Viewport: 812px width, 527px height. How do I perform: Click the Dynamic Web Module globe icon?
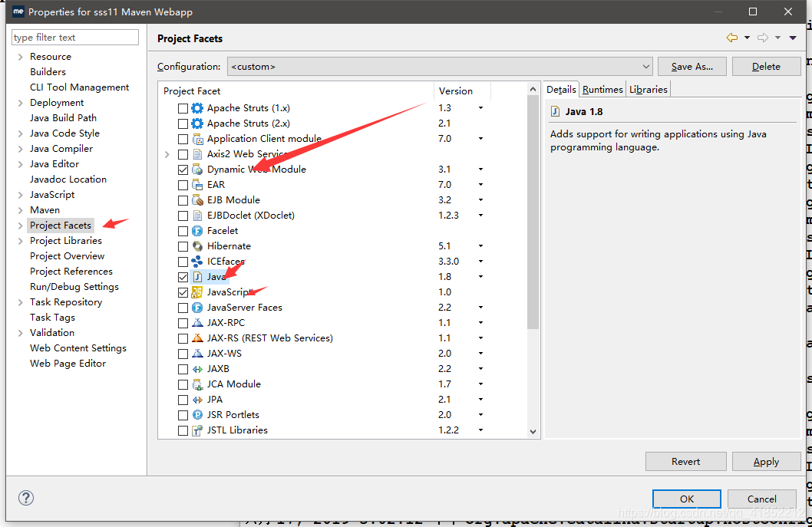pyautogui.click(x=197, y=170)
